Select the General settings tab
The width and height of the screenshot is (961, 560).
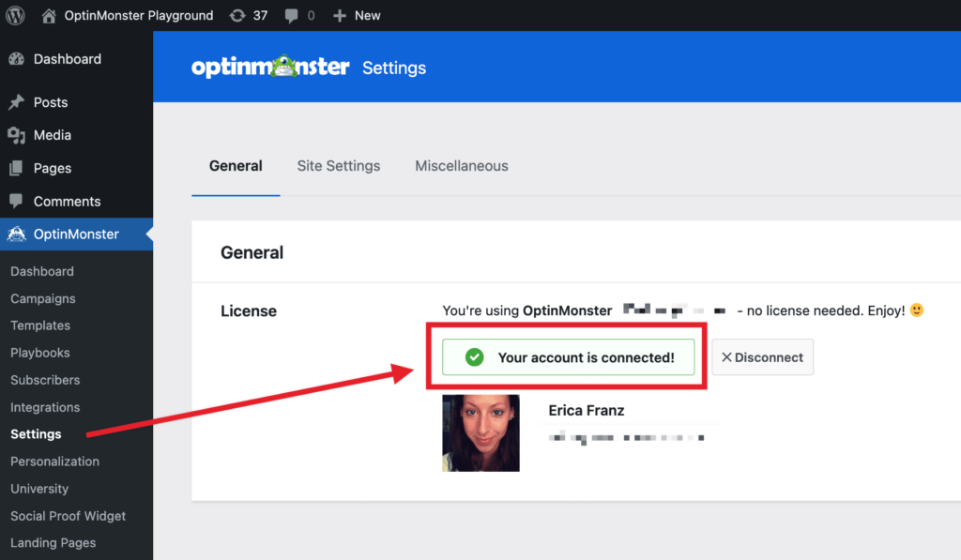[235, 165]
